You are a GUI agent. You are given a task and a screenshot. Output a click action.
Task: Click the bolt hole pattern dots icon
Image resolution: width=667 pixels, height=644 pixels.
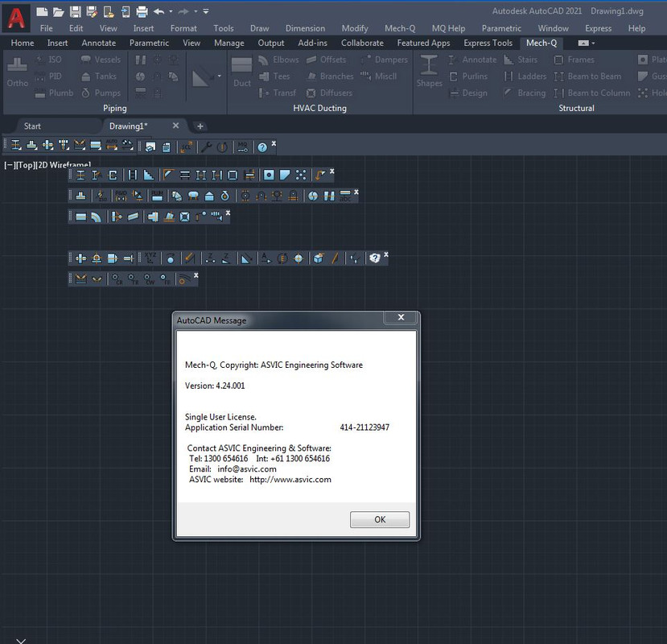(301, 175)
